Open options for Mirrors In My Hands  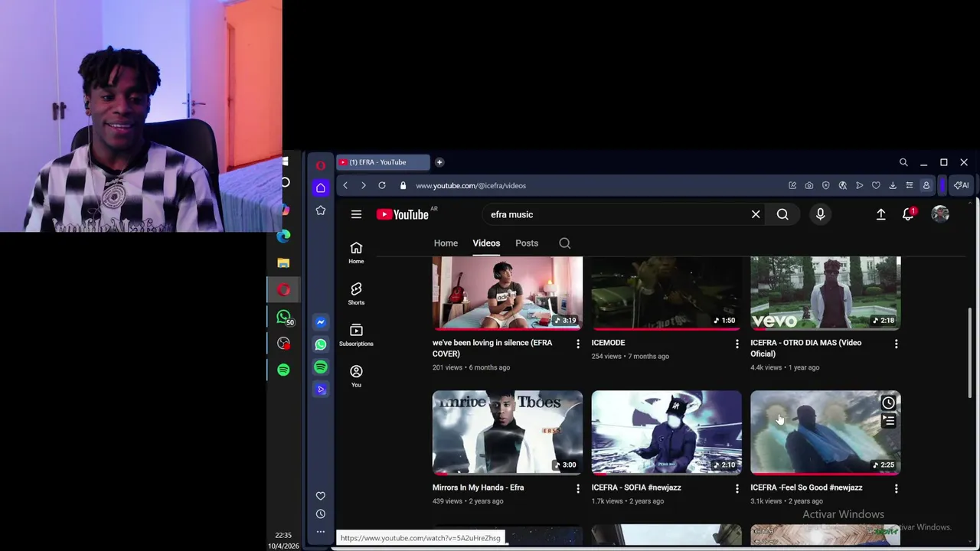point(578,488)
